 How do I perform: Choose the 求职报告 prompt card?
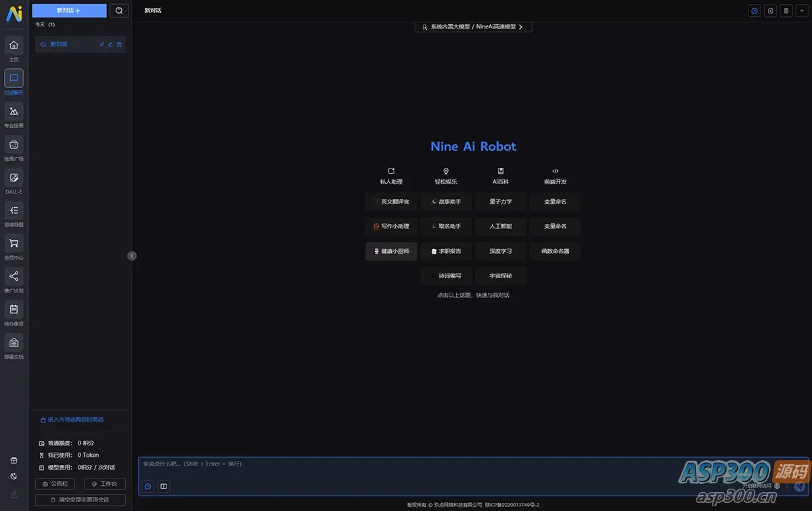[446, 251]
